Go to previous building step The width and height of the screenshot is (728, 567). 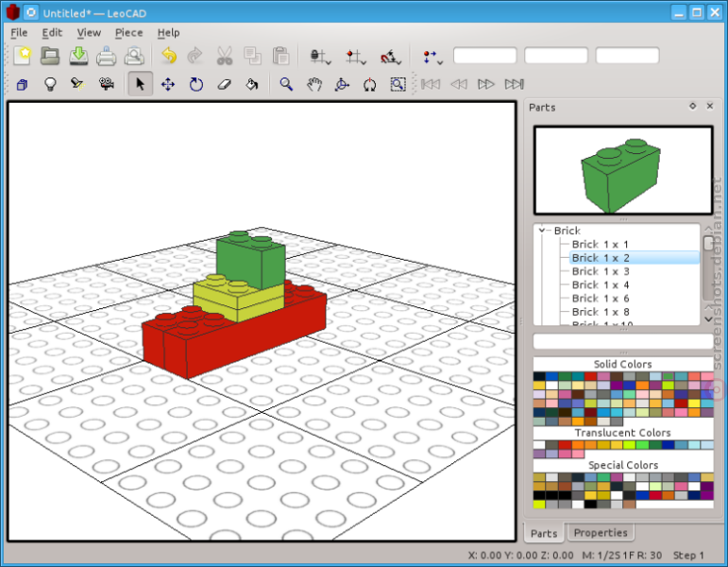coord(459,84)
